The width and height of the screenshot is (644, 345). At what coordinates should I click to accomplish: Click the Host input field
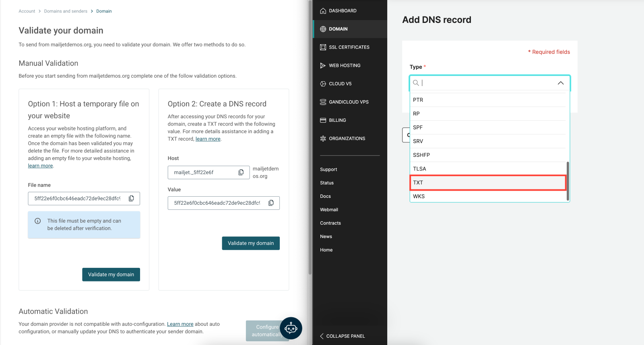pyautogui.click(x=208, y=172)
